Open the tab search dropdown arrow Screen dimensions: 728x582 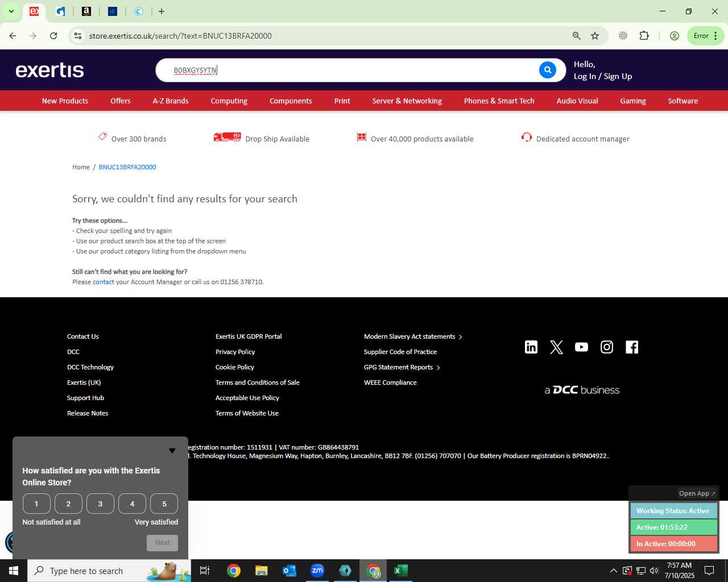(x=11, y=11)
